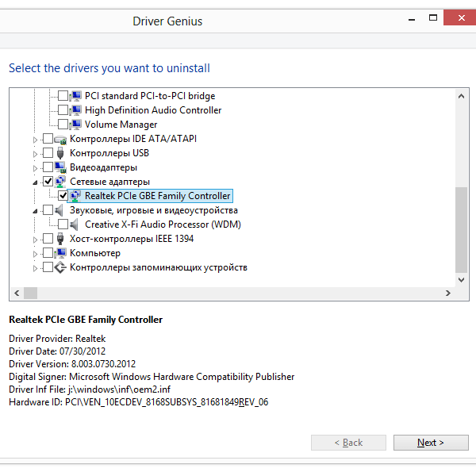Click the network adapter icon beside Сетевые адаптеры

tap(60, 182)
